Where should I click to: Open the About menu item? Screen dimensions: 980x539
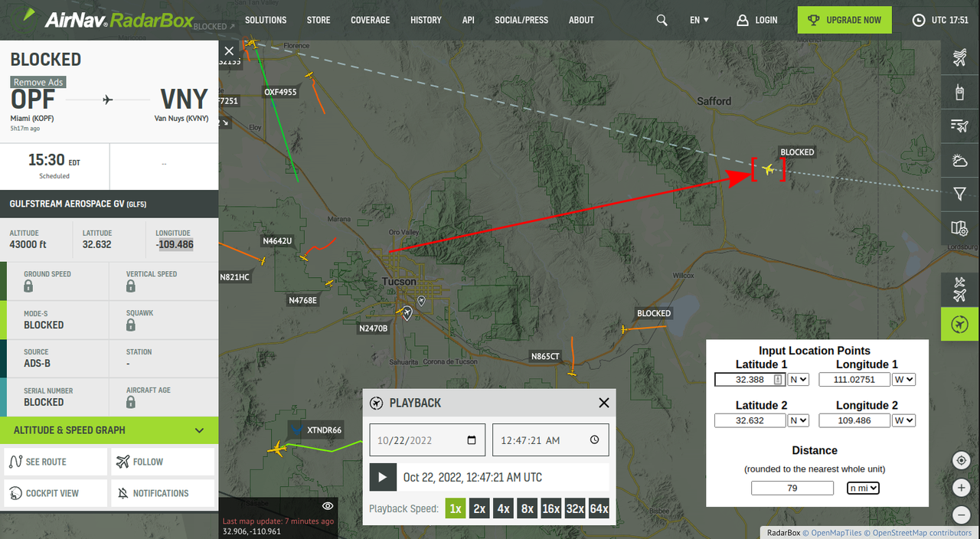coord(581,20)
